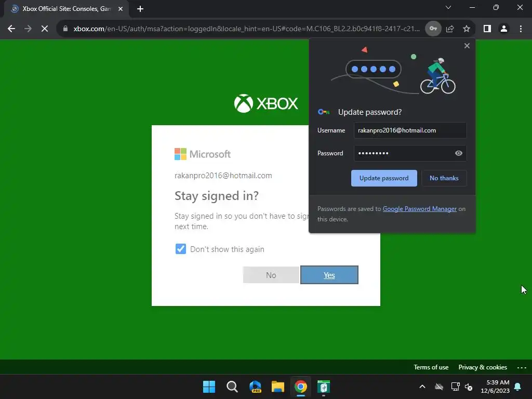
Task: Close the Update password popup
Action: click(467, 46)
